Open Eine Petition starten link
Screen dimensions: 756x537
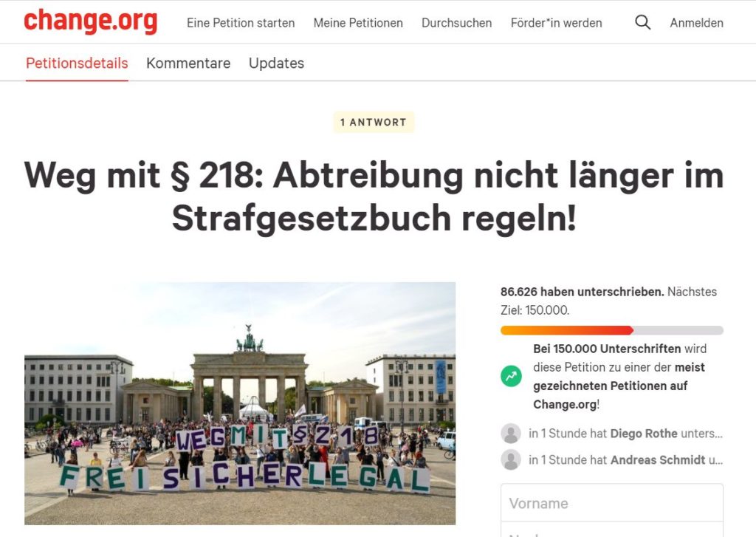coord(241,23)
